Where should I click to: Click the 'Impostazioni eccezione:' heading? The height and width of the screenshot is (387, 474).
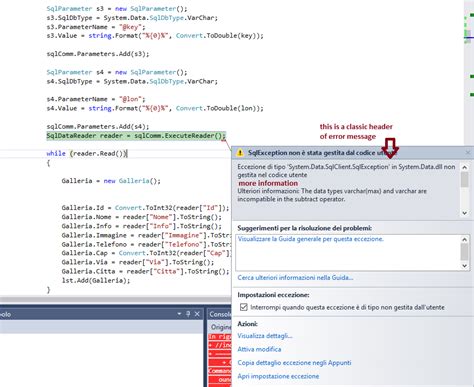[x=273, y=295]
